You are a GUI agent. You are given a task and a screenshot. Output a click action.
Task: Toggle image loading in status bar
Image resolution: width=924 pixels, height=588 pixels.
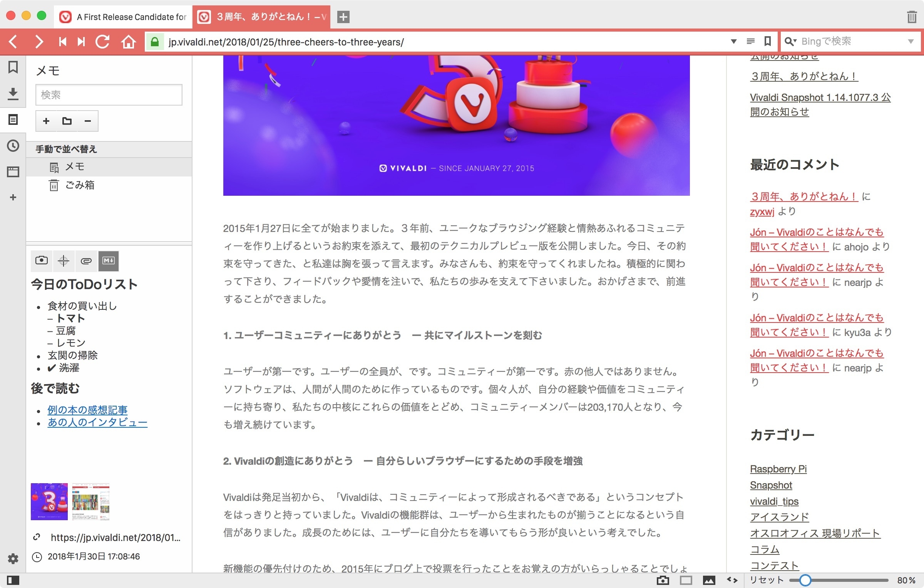click(709, 580)
